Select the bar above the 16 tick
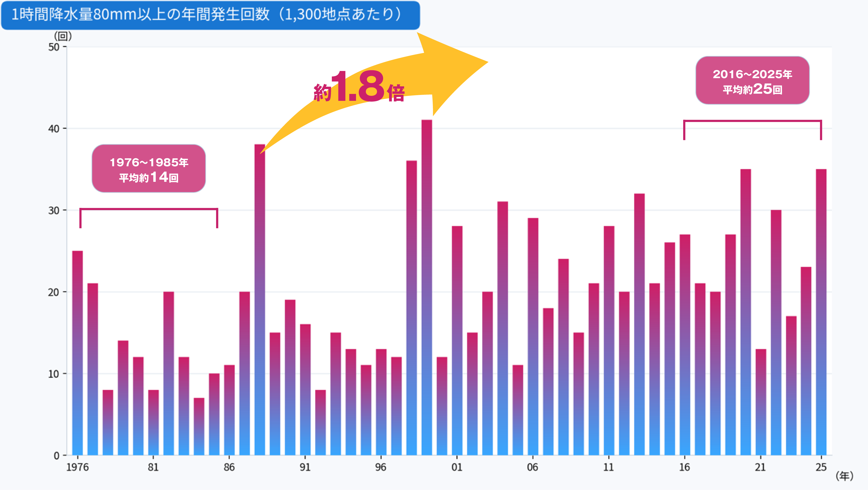868x490 pixels. (685, 345)
